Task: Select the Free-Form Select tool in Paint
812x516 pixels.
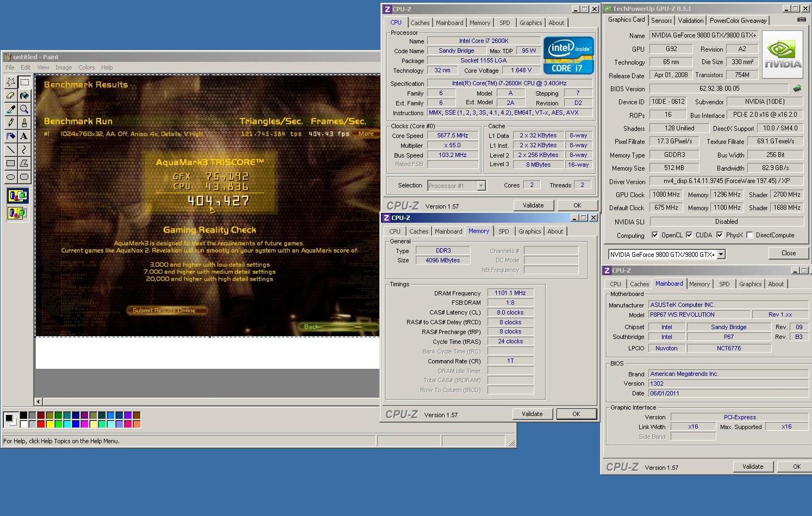Action: [11, 82]
